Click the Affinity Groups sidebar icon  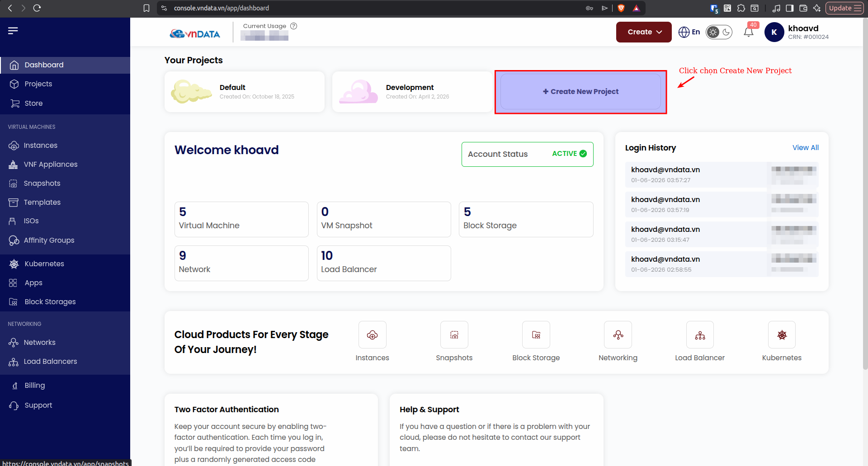(14, 240)
